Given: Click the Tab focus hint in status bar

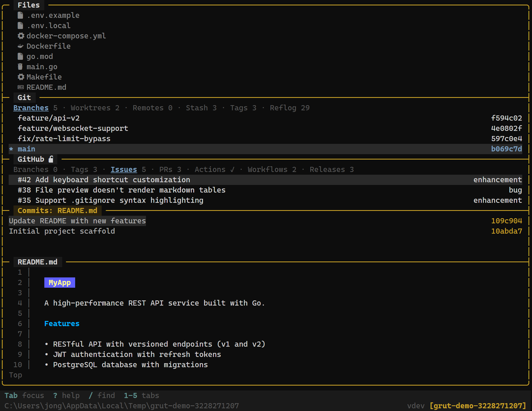Looking at the screenshot, I should 24,396.
